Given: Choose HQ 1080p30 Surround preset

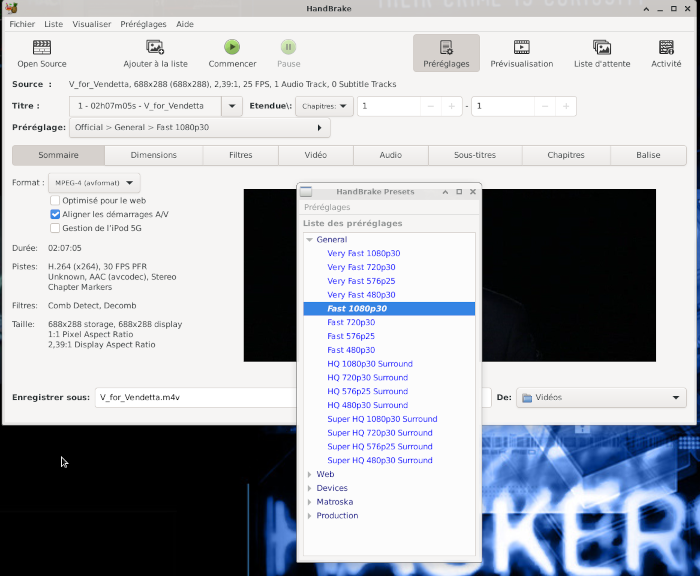Looking at the screenshot, I should click(x=369, y=364).
